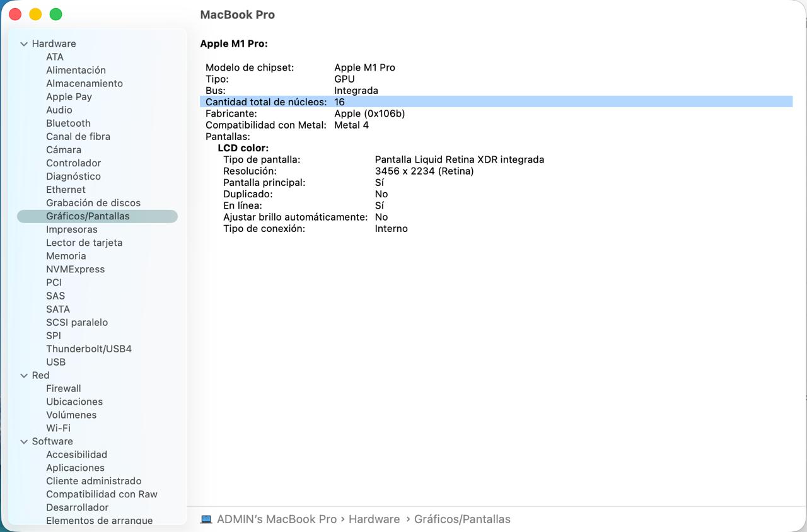
Task: Click ADMIN's MacBook Pro in path bar
Action: click(276, 519)
